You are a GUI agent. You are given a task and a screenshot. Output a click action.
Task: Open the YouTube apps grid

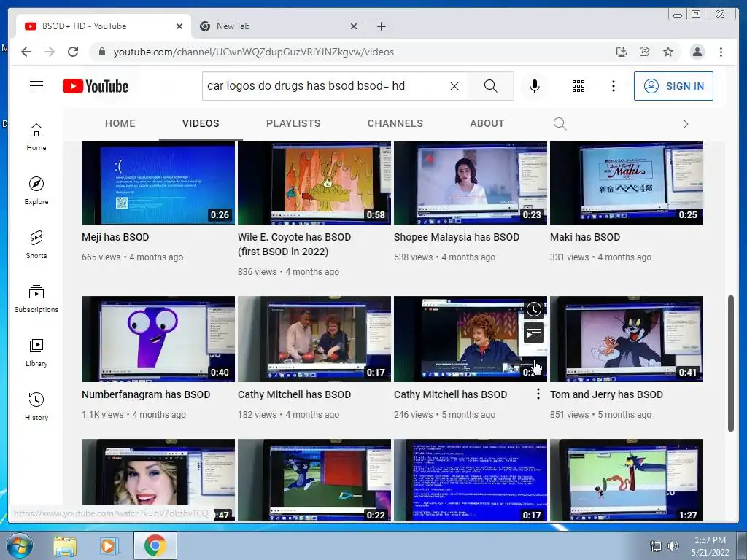pos(578,86)
